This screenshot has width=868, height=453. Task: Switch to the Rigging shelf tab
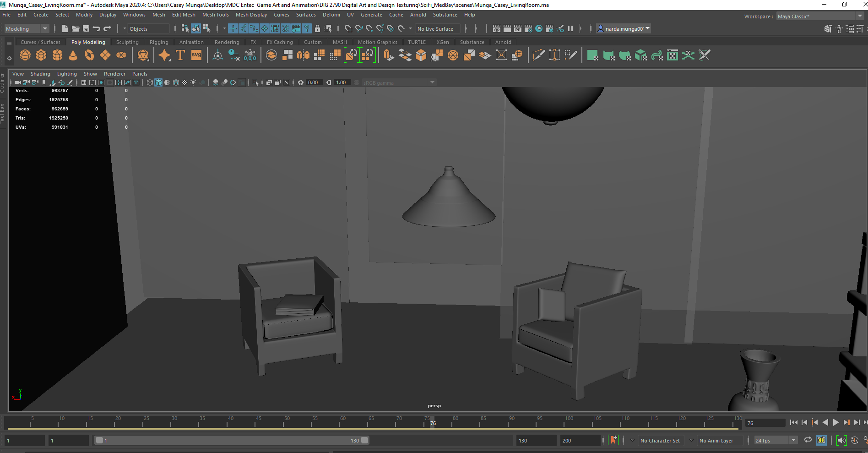click(159, 42)
